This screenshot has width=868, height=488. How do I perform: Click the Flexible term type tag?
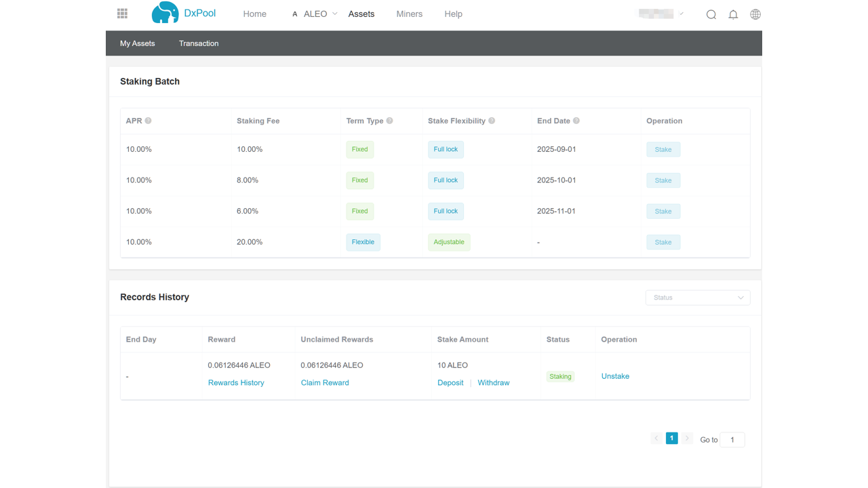363,242
